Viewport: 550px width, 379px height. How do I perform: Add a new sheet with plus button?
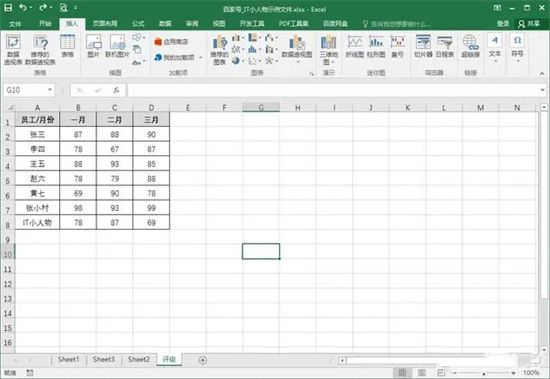(203, 360)
